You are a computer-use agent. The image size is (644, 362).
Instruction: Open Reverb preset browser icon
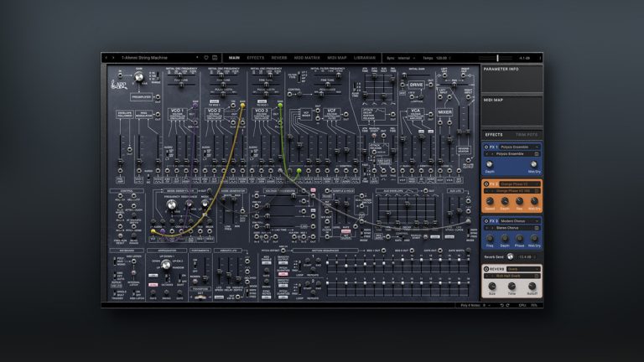point(537,276)
